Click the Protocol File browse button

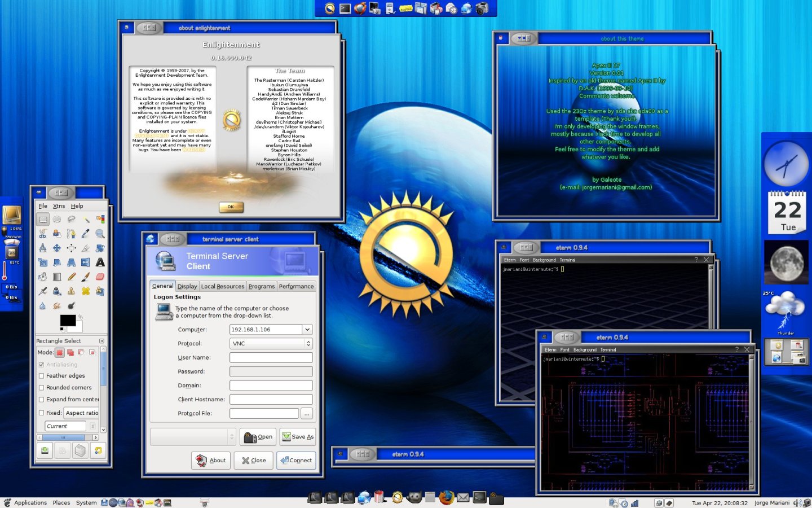[307, 414]
